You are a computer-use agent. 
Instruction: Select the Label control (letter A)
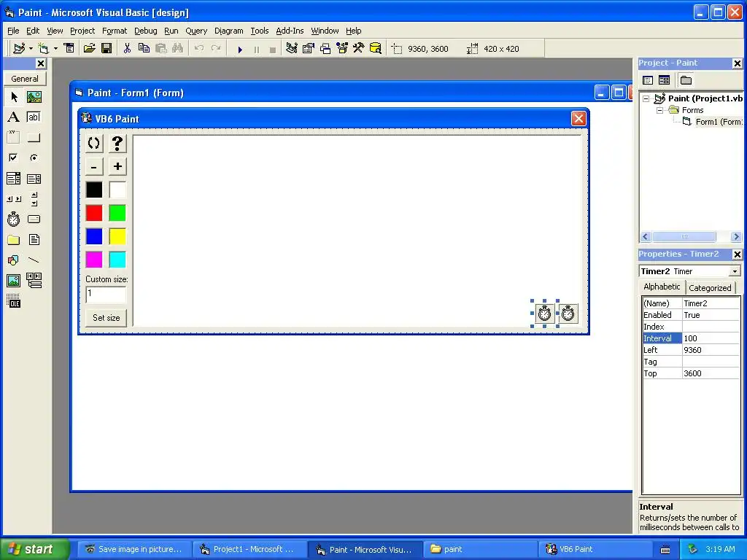14,117
